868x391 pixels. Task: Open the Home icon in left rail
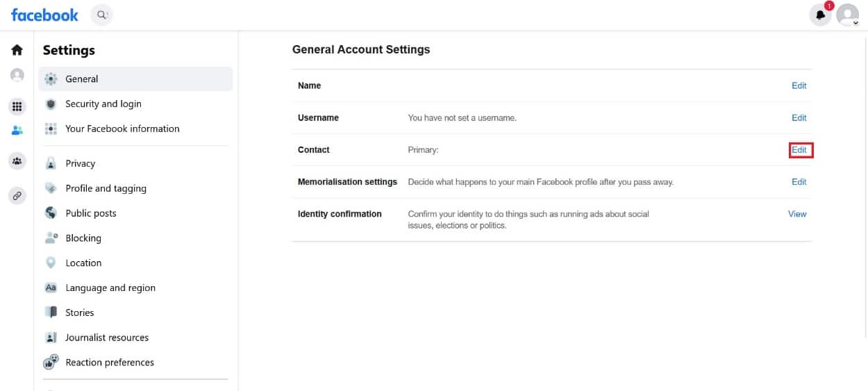17,50
